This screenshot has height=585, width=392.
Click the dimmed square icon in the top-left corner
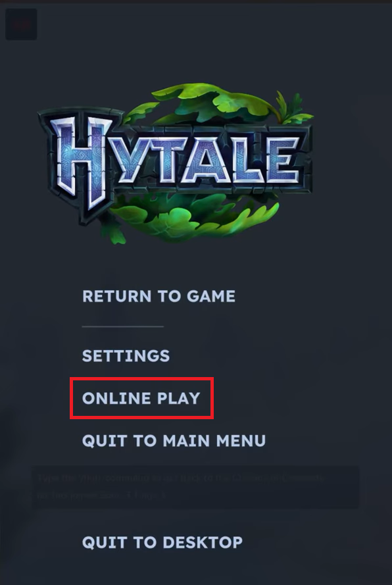(21, 24)
